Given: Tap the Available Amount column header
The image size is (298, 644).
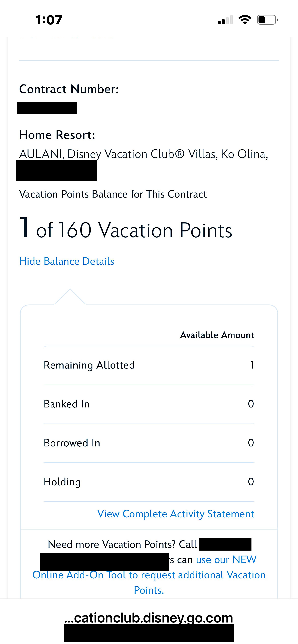Looking at the screenshot, I should point(217,335).
